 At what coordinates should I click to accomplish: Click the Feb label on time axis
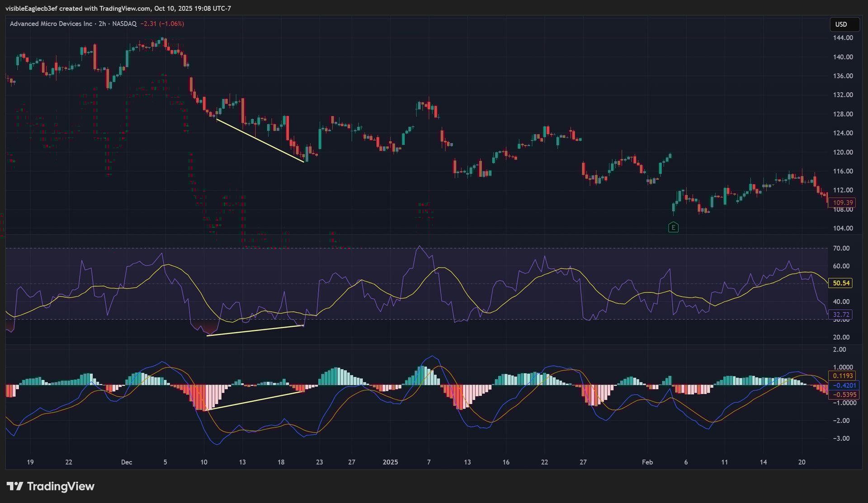tap(647, 462)
